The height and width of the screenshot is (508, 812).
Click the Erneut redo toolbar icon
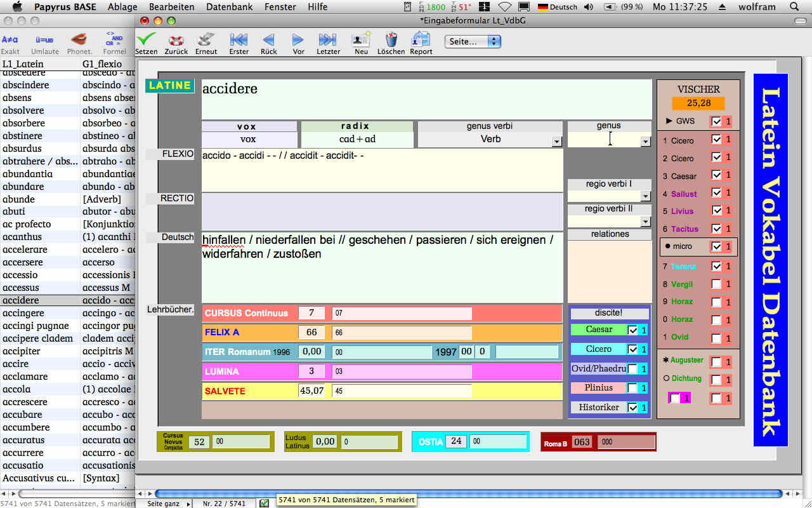click(206, 39)
